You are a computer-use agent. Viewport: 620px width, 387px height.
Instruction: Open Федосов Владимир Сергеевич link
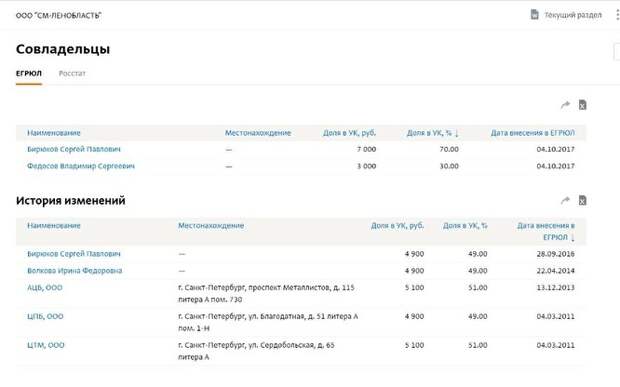pos(81,166)
